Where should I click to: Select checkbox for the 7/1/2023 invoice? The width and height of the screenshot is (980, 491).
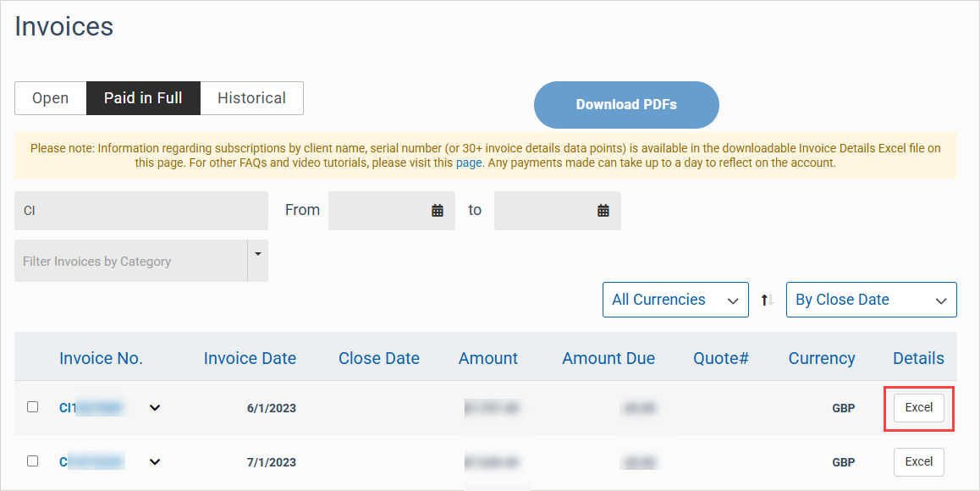[x=32, y=461]
